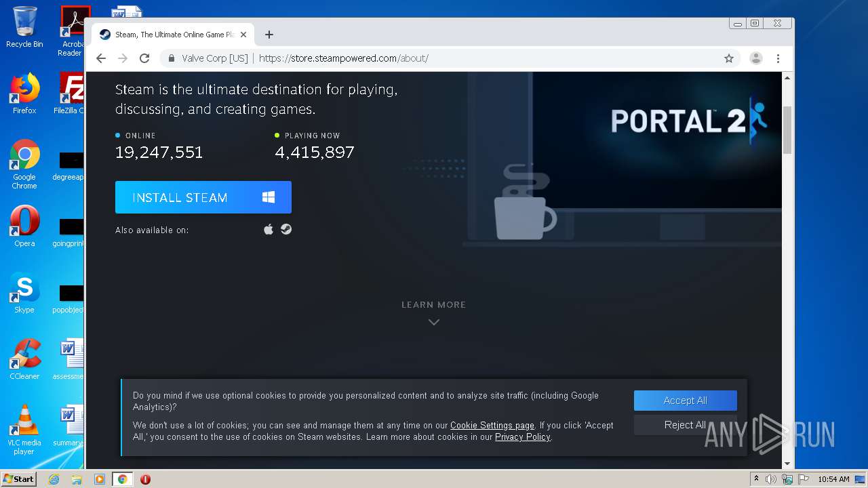This screenshot has height=488, width=868.
Task: Select the Skype desktop shortcut
Action: pos(24,293)
